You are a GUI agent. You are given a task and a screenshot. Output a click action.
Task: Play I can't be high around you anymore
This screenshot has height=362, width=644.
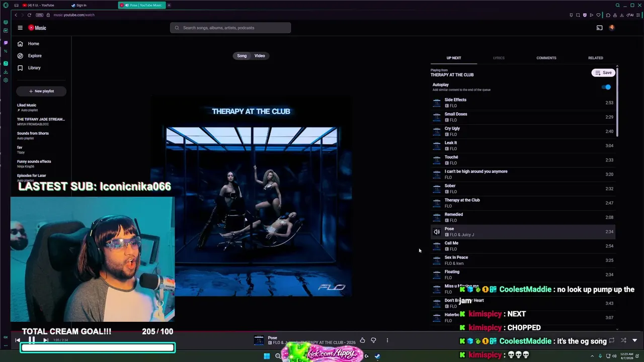[x=523, y=174]
